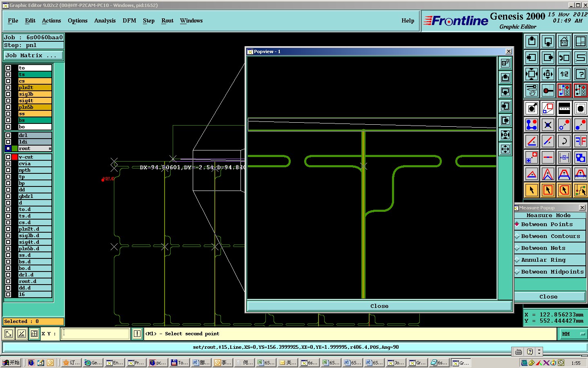
Task: Click the X Y coordinate input field
Action: 96,334
